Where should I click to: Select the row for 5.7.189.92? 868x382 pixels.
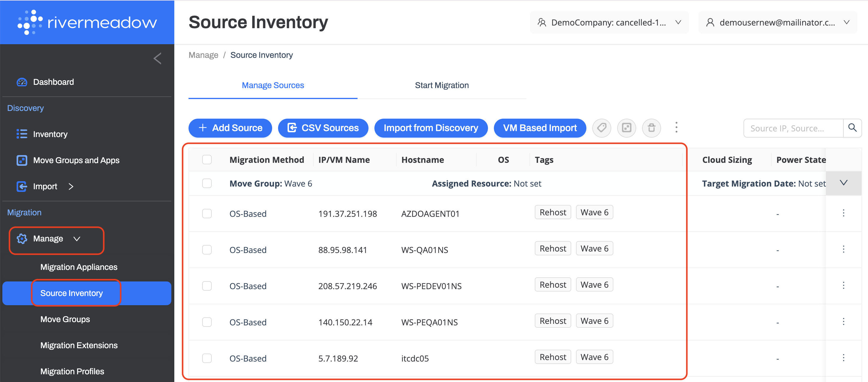pos(207,358)
